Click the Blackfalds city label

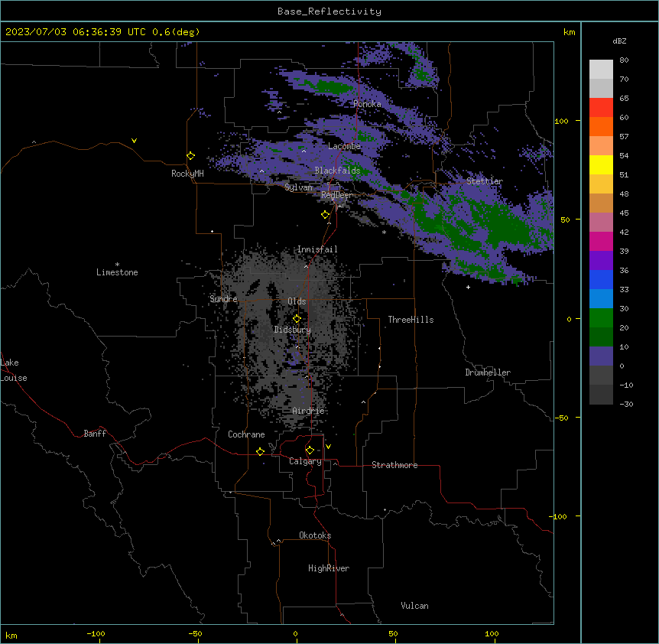click(x=337, y=171)
